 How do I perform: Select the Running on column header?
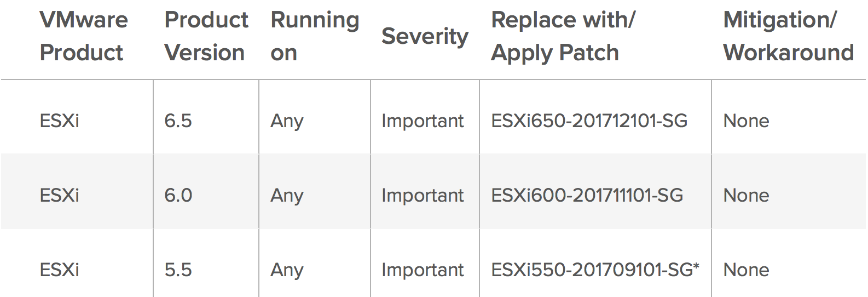(x=314, y=36)
